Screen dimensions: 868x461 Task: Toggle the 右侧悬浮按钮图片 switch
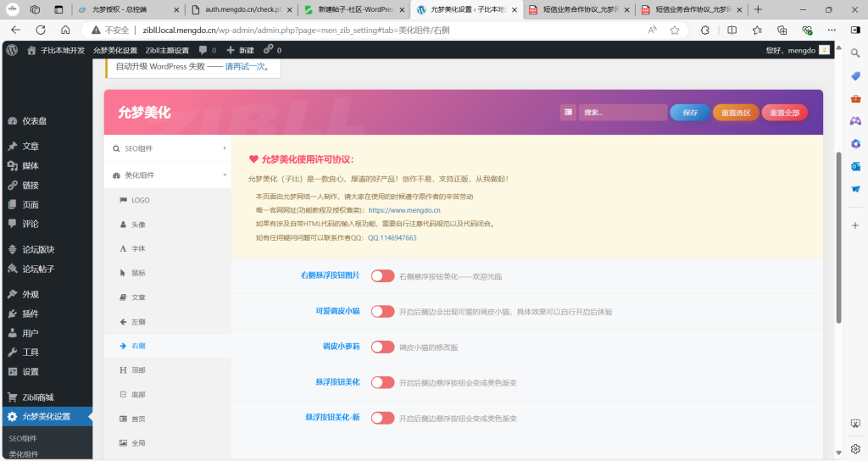pyautogui.click(x=382, y=276)
